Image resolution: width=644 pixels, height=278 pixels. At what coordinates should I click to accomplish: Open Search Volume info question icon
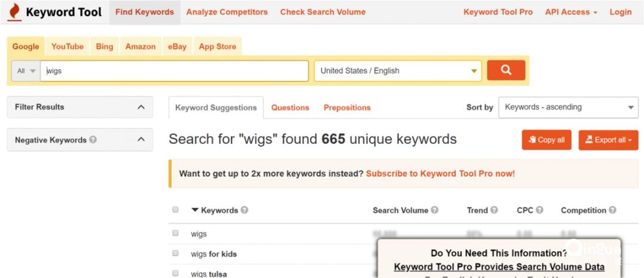coord(435,211)
